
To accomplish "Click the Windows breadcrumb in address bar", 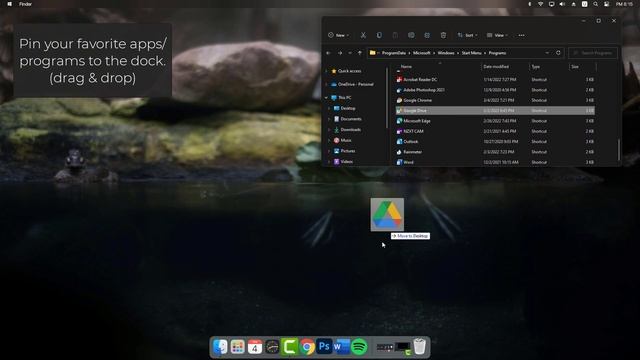I will click(x=446, y=53).
